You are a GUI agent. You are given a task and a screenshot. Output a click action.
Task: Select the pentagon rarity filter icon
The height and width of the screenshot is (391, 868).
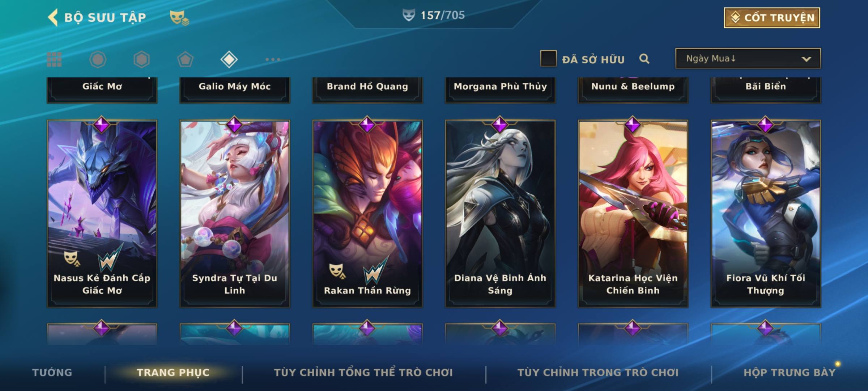185,59
